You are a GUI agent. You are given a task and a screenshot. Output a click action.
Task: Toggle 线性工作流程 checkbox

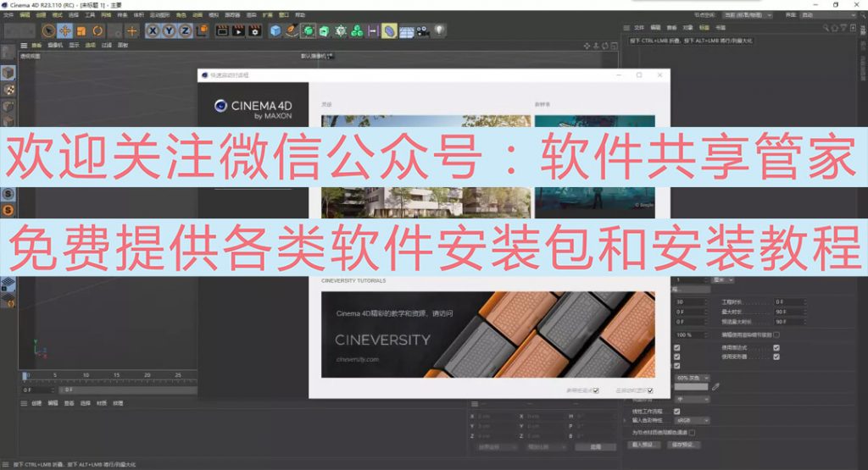676,412
